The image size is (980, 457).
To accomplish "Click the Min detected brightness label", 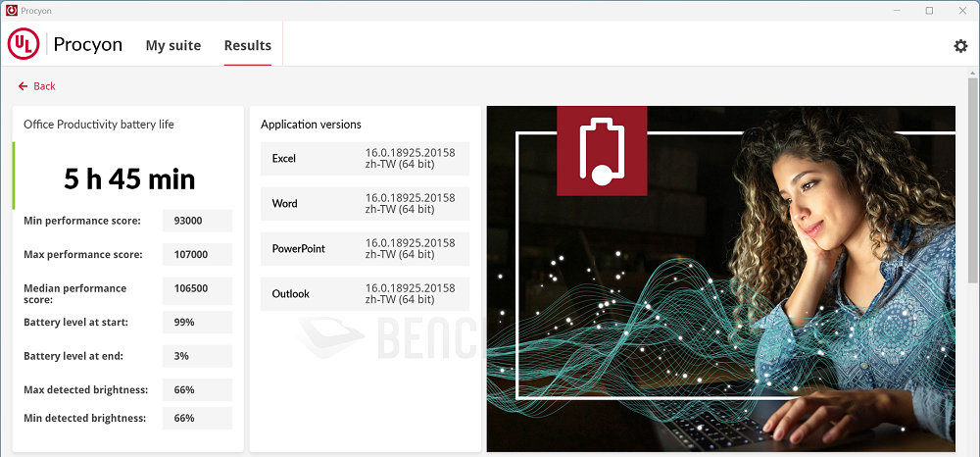I will (x=84, y=418).
